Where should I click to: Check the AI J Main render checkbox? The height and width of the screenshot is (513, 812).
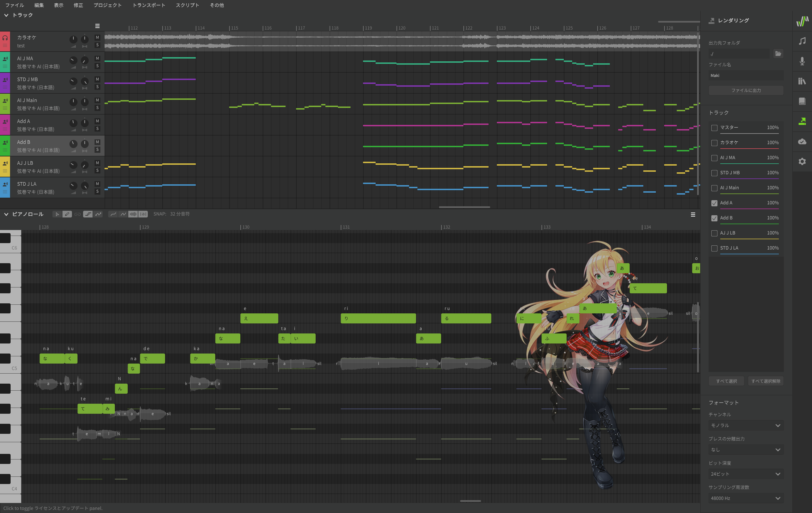click(x=714, y=188)
